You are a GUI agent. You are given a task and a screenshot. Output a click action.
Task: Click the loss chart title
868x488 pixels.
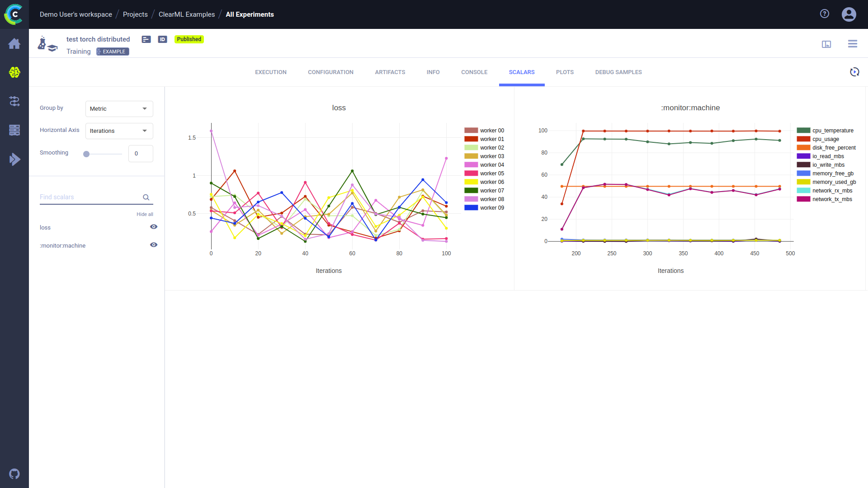[339, 108]
